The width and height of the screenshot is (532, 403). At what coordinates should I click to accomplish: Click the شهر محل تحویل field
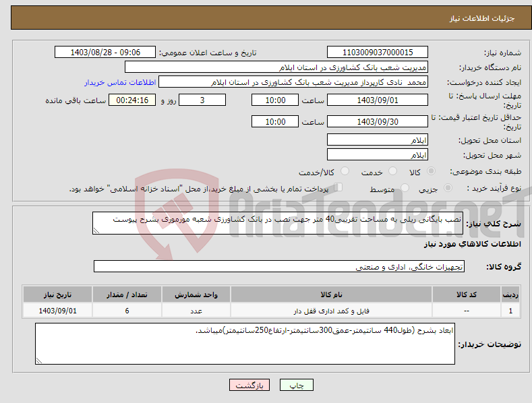pyautogui.click(x=378, y=155)
